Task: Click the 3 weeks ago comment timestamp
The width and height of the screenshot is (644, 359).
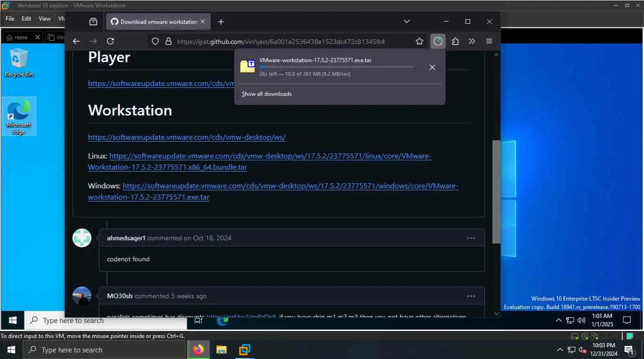Action: (189, 296)
